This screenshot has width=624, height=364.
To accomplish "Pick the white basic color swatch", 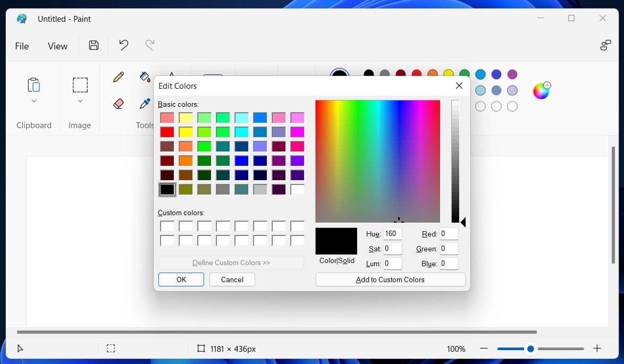I will (x=297, y=189).
